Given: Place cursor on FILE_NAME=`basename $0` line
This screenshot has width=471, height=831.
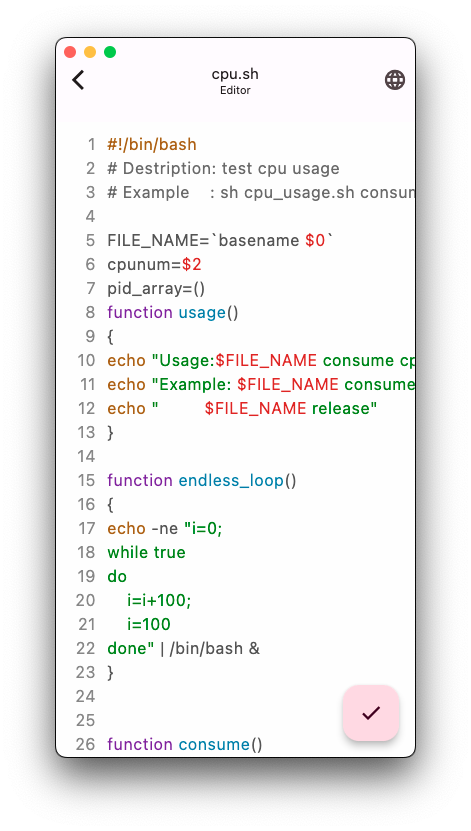Looking at the screenshot, I should point(220,240).
